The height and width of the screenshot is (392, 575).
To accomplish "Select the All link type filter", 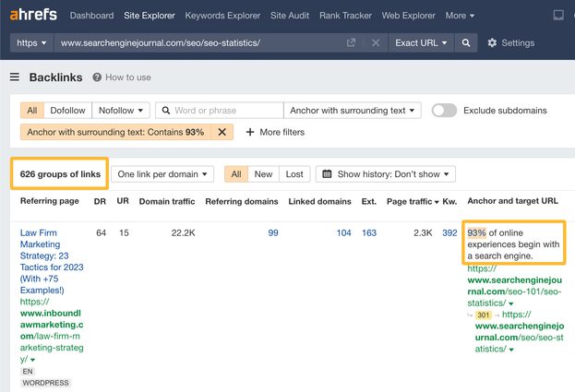I will [32, 111].
